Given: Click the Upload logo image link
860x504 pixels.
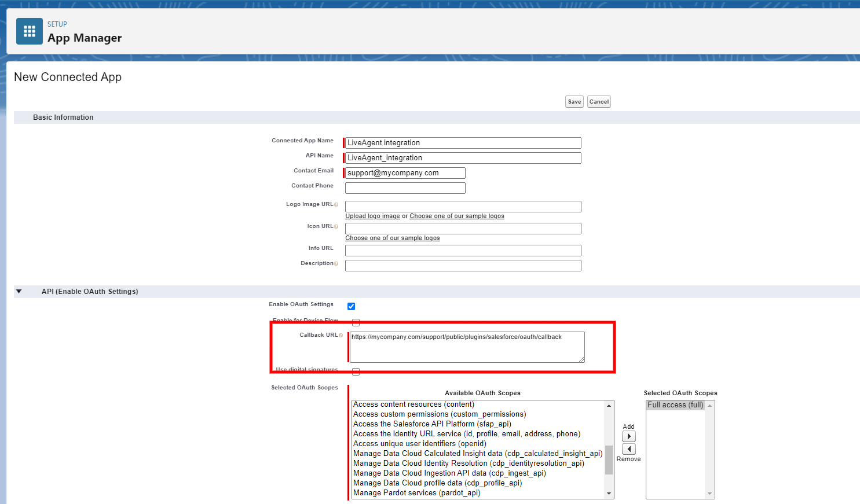Looking at the screenshot, I should tap(372, 216).
